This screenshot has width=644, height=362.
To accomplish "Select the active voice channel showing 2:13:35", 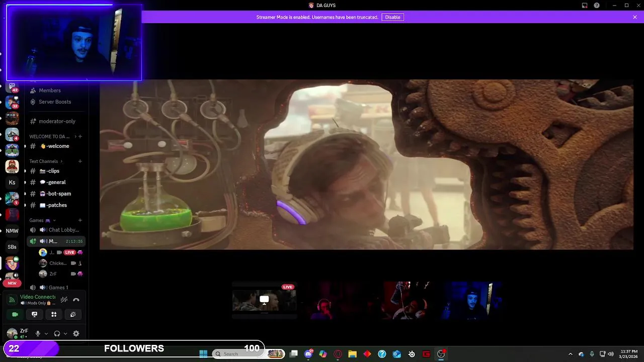I will [x=56, y=241].
